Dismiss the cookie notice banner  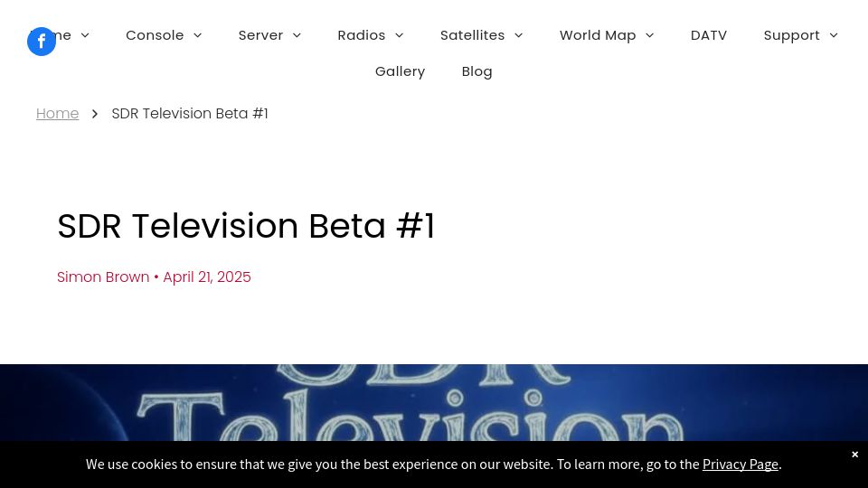pos(854,455)
